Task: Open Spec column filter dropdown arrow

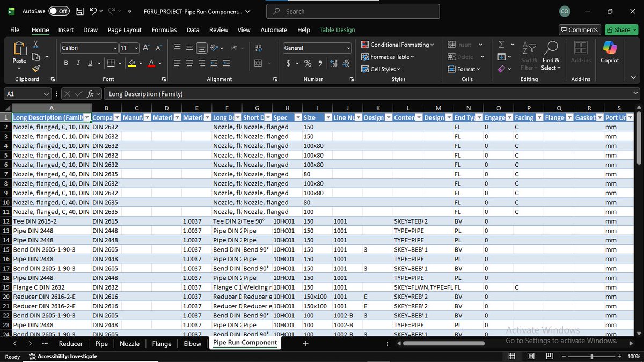Action: click(298, 117)
